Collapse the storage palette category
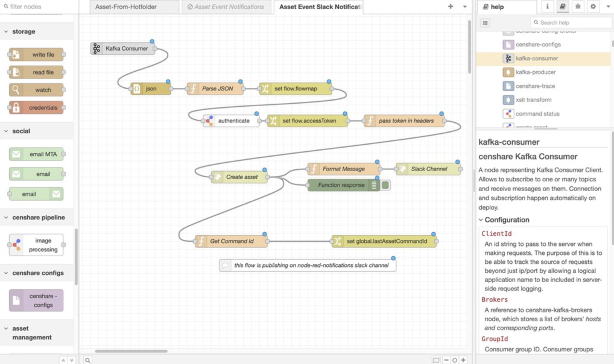Image resolution: width=614 pixels, height=364 pixels. click(x=6, y=31)
